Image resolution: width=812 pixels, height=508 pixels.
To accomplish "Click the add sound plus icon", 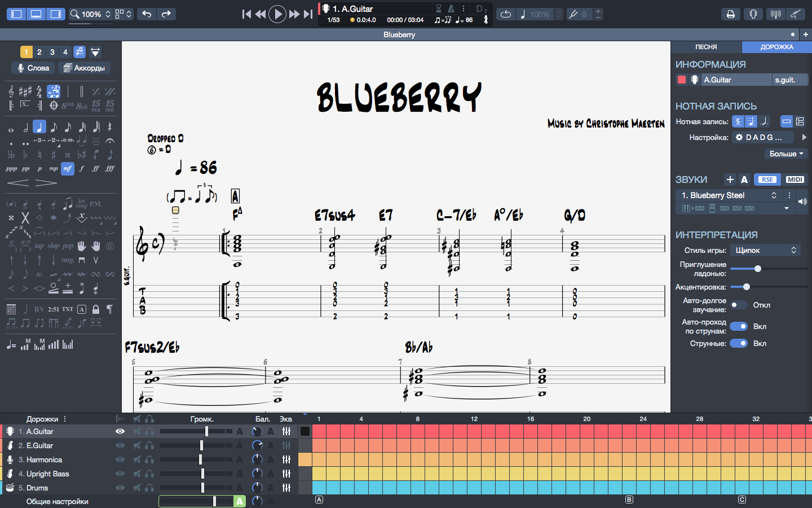I will 730,179.
